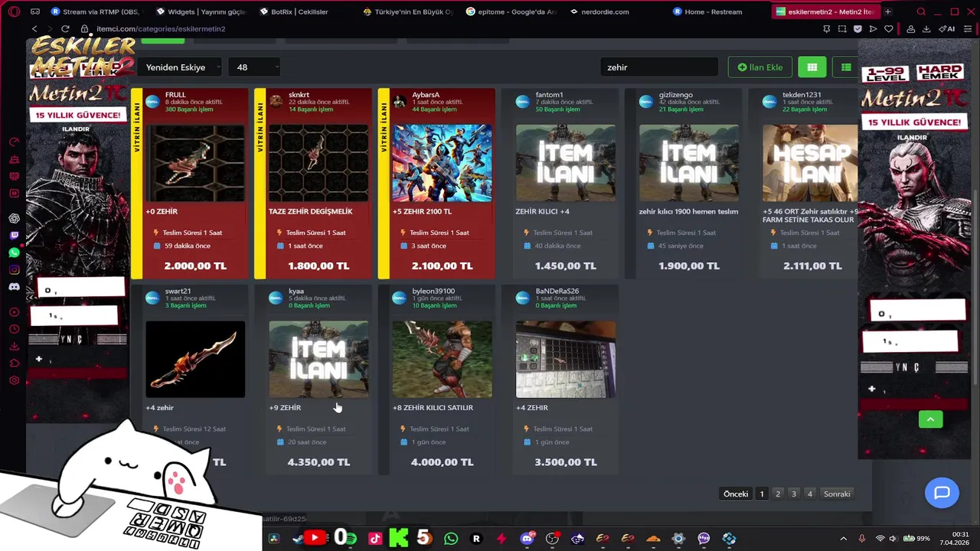This screenshot has width=980, height=551.
Task: Click the 2.111,00 TL price
Action: click(812, 266)
